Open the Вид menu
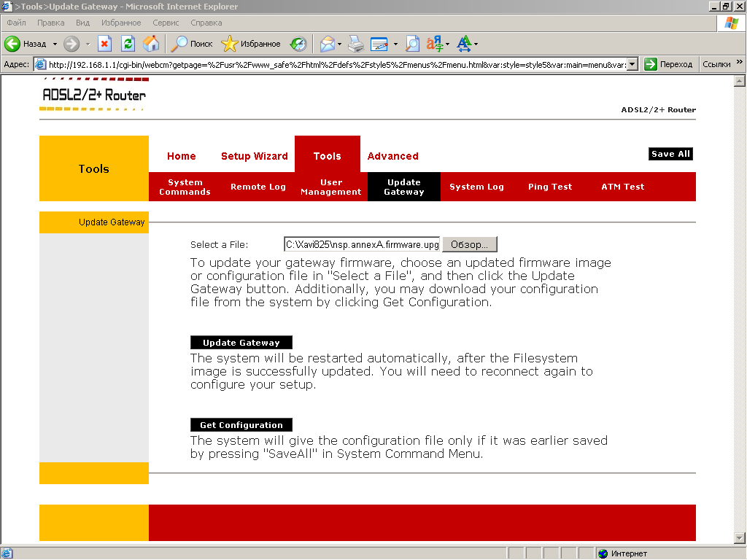Screen dimensions: 747x560 [82, 23]
